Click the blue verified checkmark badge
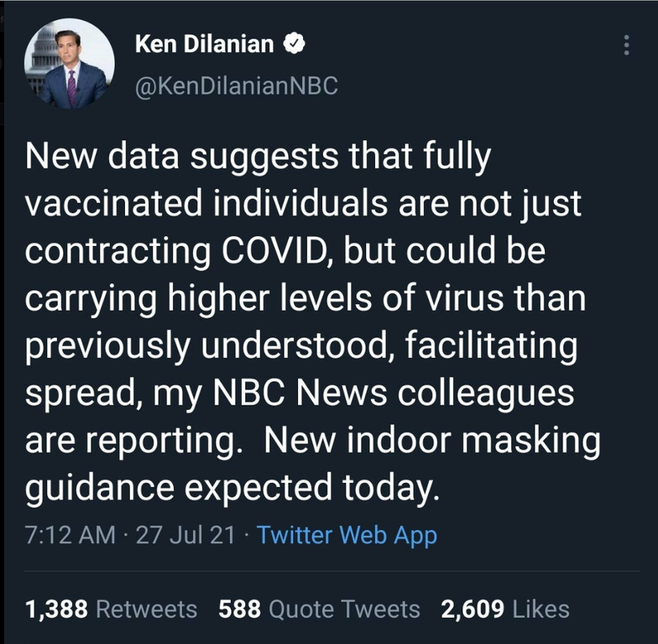The image size is (658, 644). point(294,45)
